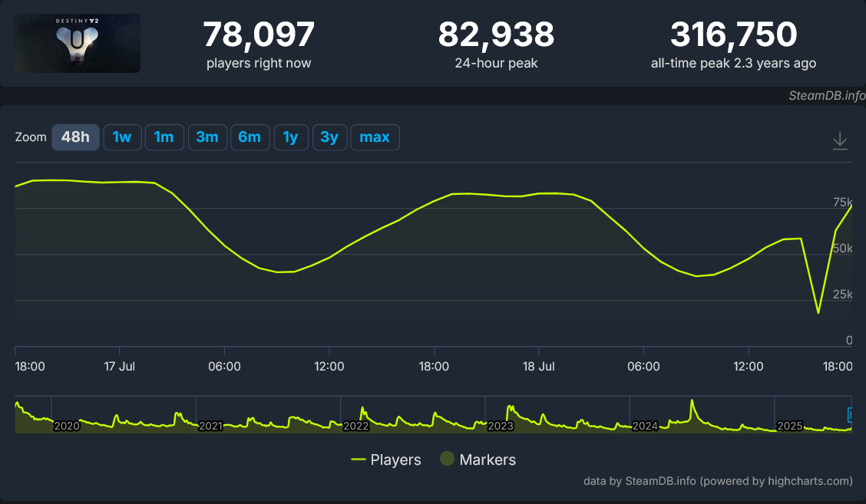This screenshot has height=504, width=866.
Task: Set zoom range to 1y
Action: click(291, 137)
